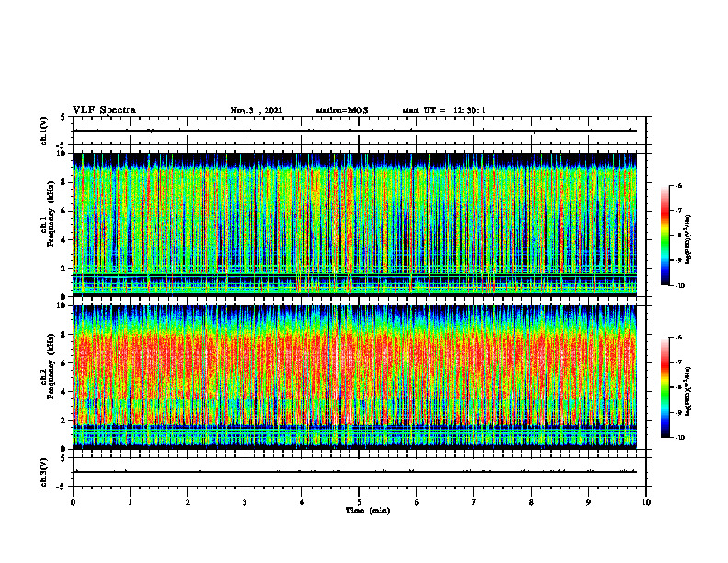The image size is (728, 563).
Task: Click the '6' frequency tick of ch.1 panel
Action: tap(64, 211)
